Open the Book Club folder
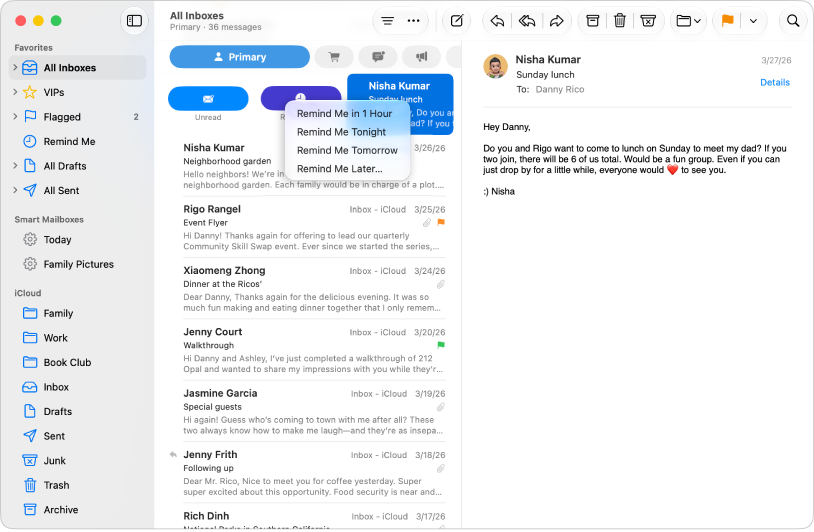The height and width of the screenshot is (532, 814). pyautogui.click(x=78, y=362)
